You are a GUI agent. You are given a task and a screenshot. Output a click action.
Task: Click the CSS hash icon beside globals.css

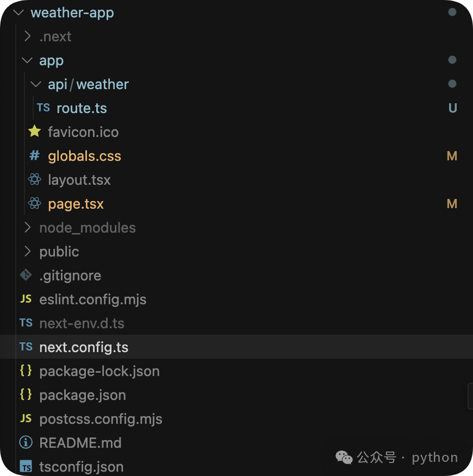(x=34, y=156)
